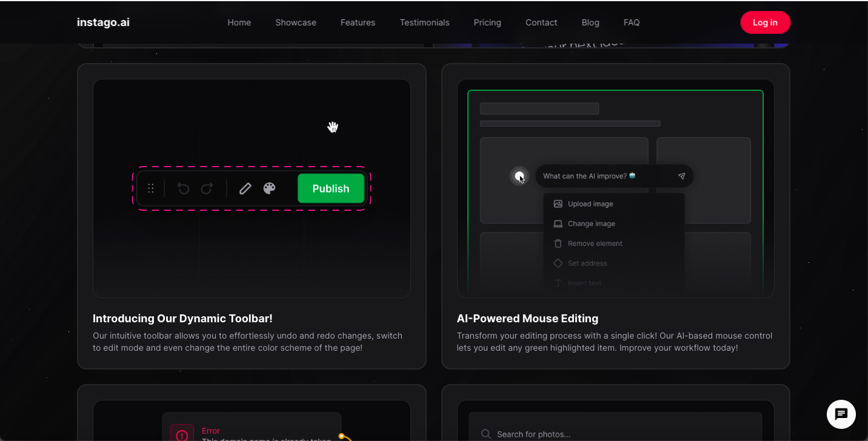Click the redo arrow icon

point(207,188)
